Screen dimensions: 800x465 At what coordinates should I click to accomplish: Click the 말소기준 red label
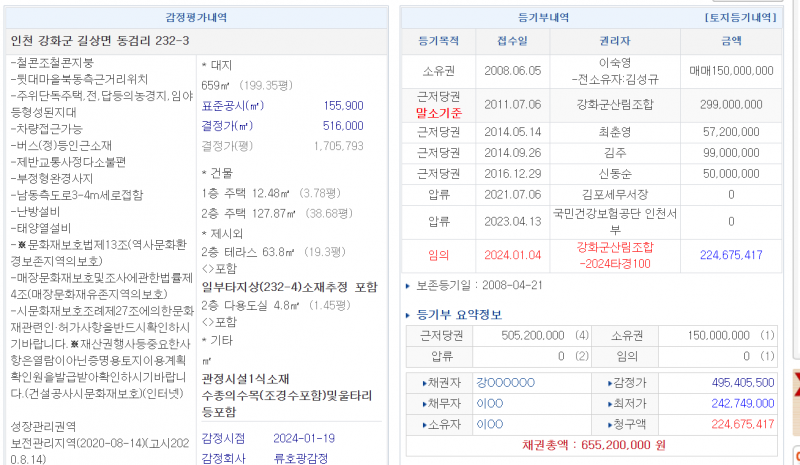(438, 113)
